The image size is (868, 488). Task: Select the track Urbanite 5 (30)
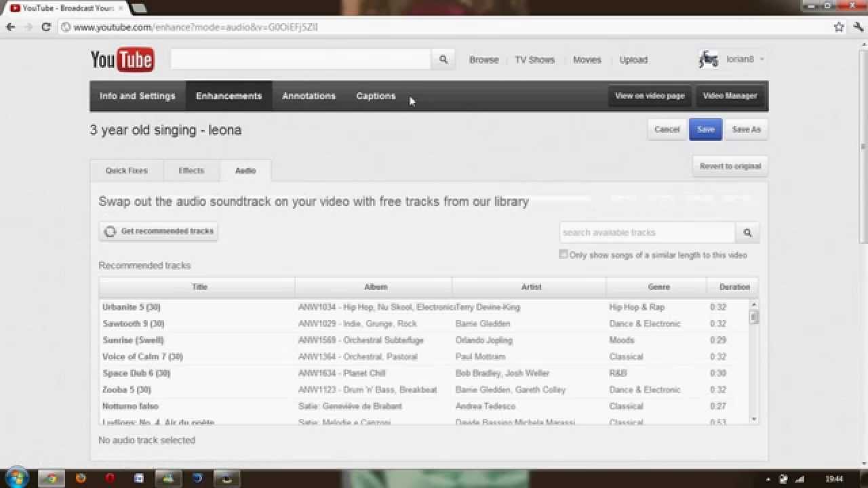point(132,307)
